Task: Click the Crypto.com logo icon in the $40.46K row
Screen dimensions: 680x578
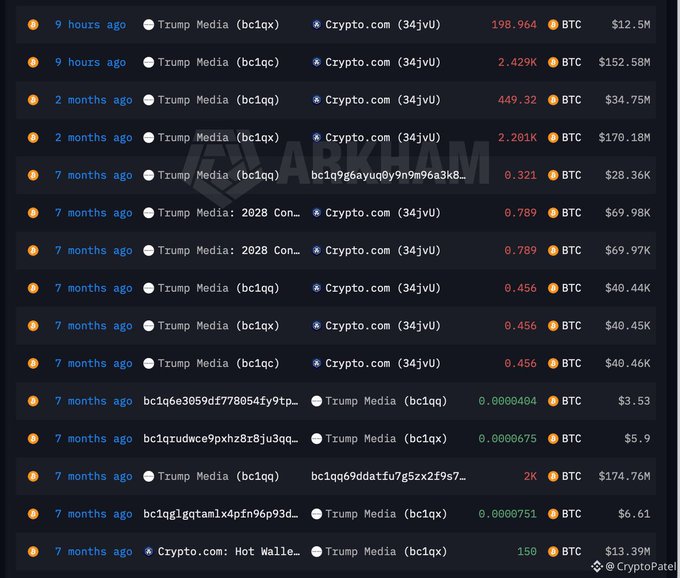Action: [x=317, y=363]
